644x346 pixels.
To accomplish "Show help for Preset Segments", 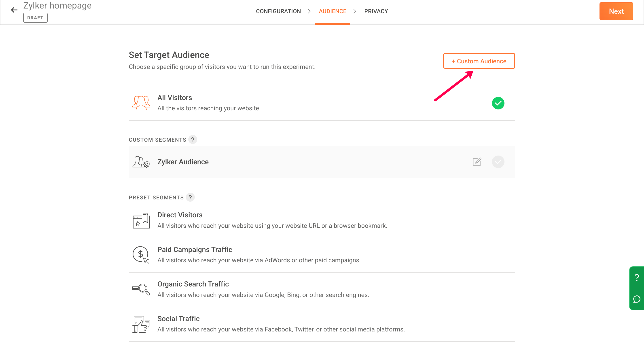I will coord(190,197).
